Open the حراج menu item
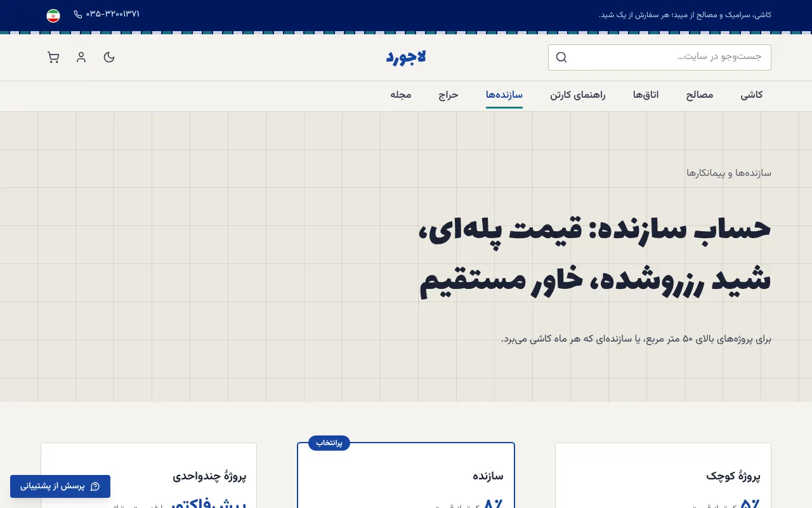Image resolution: width=812 pixels, height=508 pixels. pos(449,95)
